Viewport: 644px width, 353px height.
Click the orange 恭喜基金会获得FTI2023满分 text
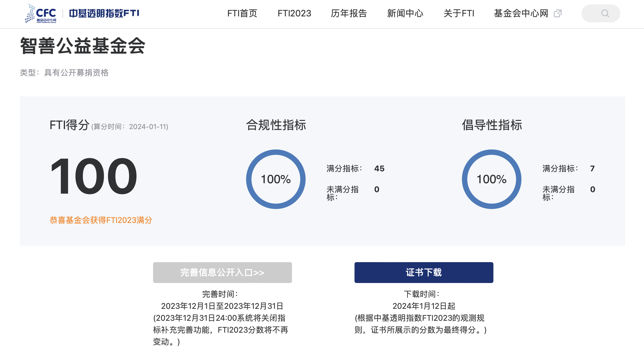[101, 220]
